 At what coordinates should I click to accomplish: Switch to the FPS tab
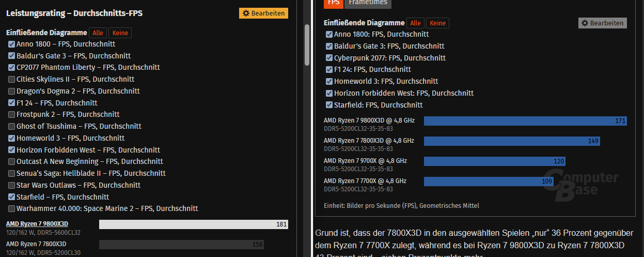click(334, 3)
